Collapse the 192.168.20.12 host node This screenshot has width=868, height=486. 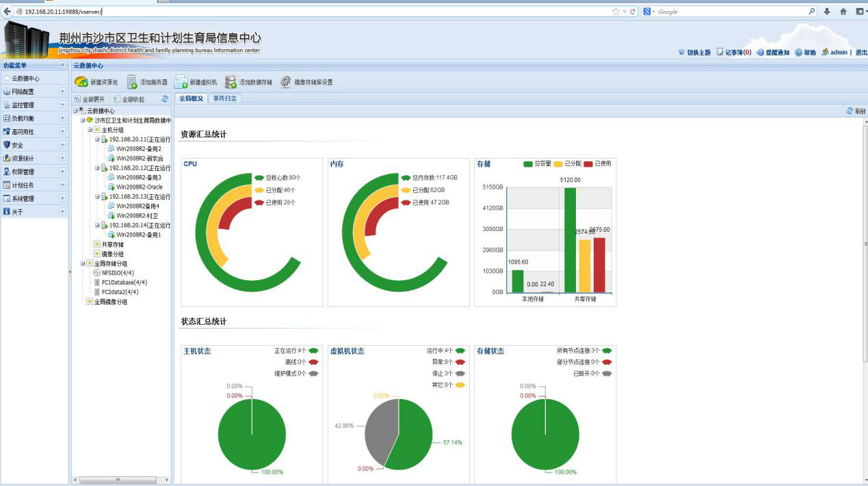point(98,168)
